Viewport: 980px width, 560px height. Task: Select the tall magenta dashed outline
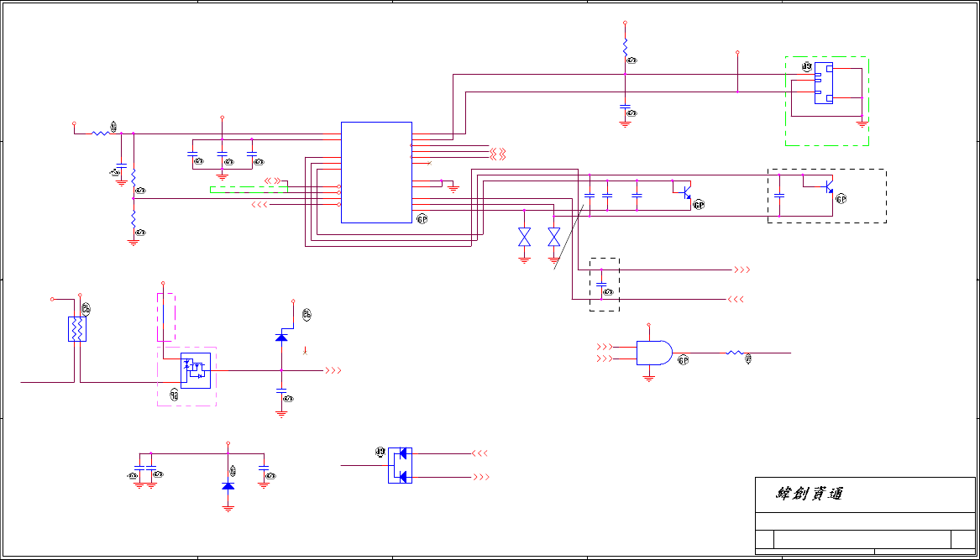[165, 317]
